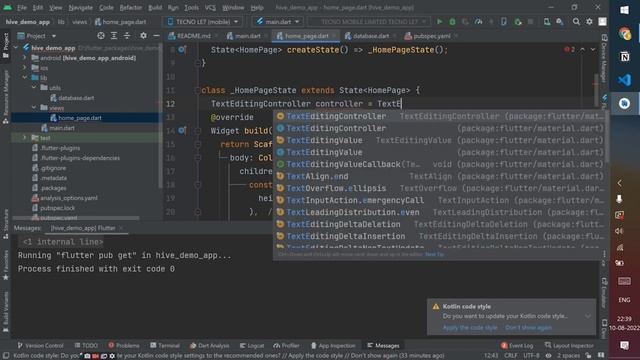Open the Favorites side tab

[6, 265]
